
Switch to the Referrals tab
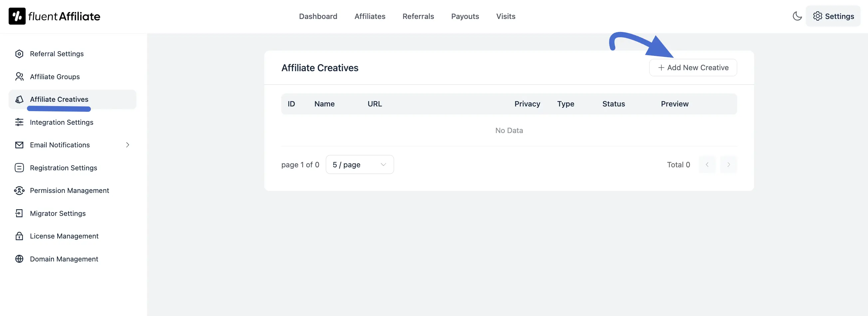tap(418, 16)
